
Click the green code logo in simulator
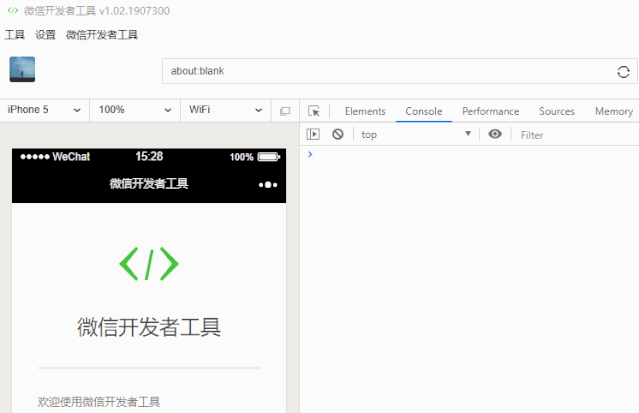pyautogui.click(x=149, y=264)
